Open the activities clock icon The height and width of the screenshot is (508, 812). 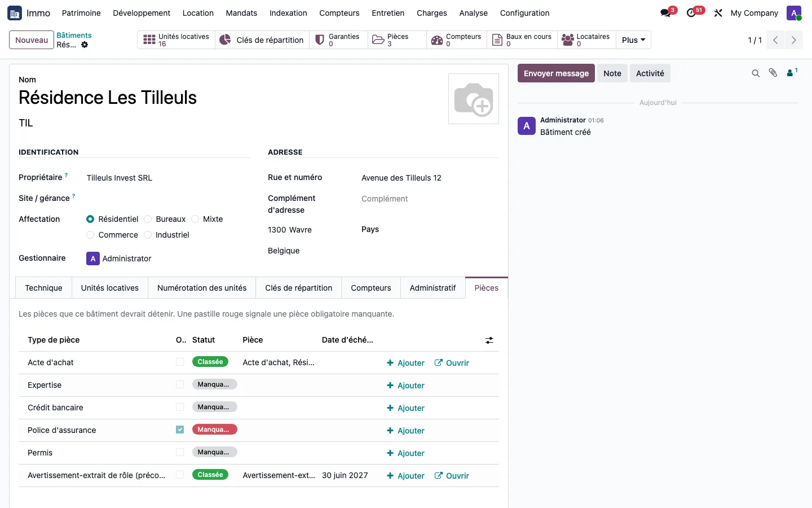coord(691,13)
